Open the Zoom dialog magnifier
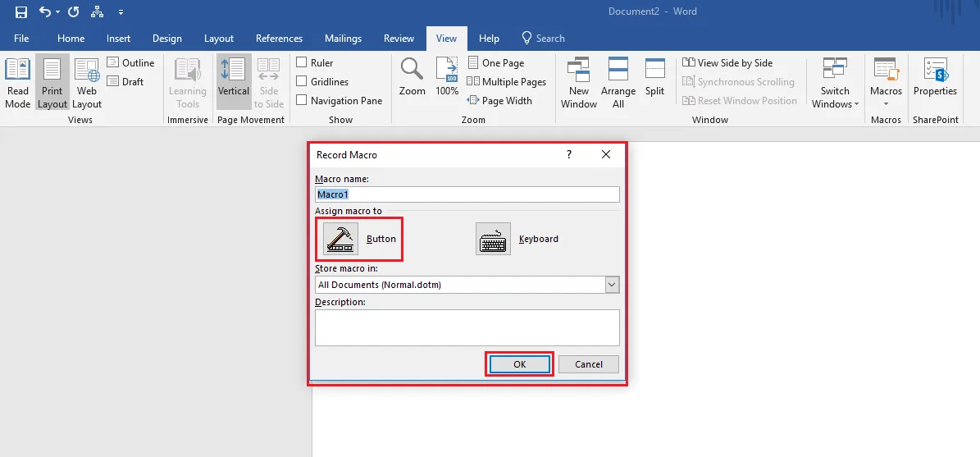 click(413, 76)
